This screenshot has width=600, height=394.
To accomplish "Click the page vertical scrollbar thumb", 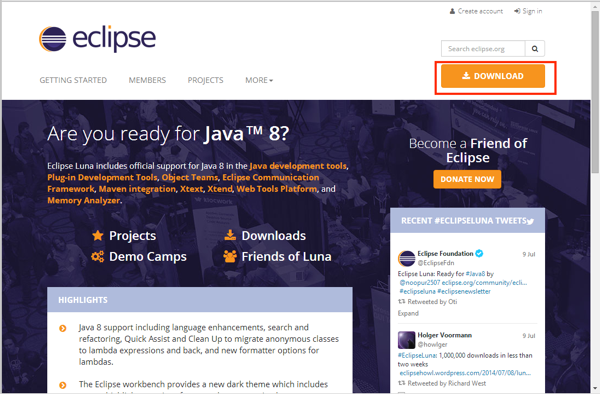I will pyautogui.click(x=595, y=91).
